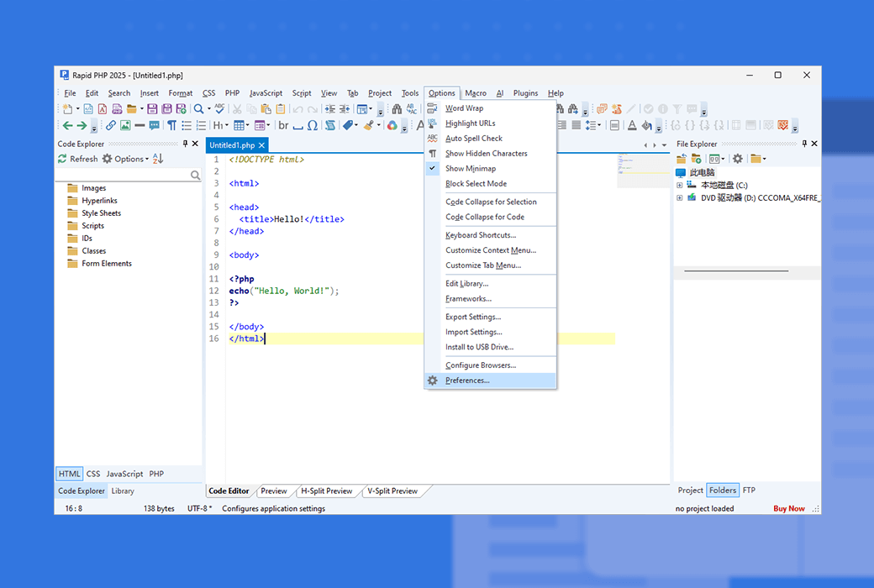
Task: Click the text color letter A icon
Action: point(632,125)
